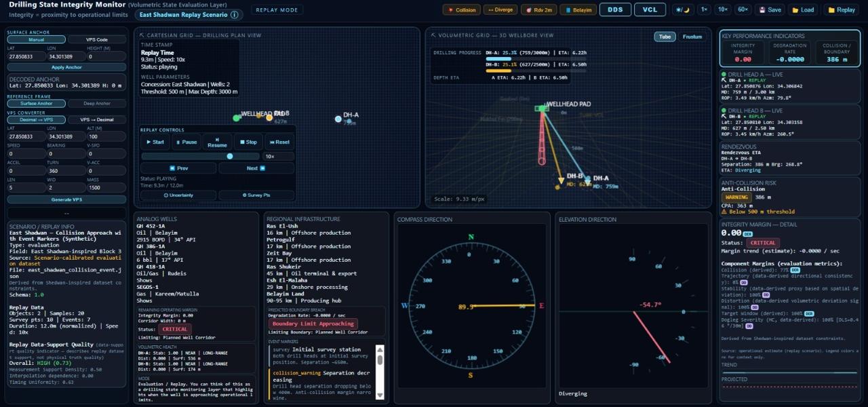Switch surface anchor mode to VPS Code

(x=97, y=39)
